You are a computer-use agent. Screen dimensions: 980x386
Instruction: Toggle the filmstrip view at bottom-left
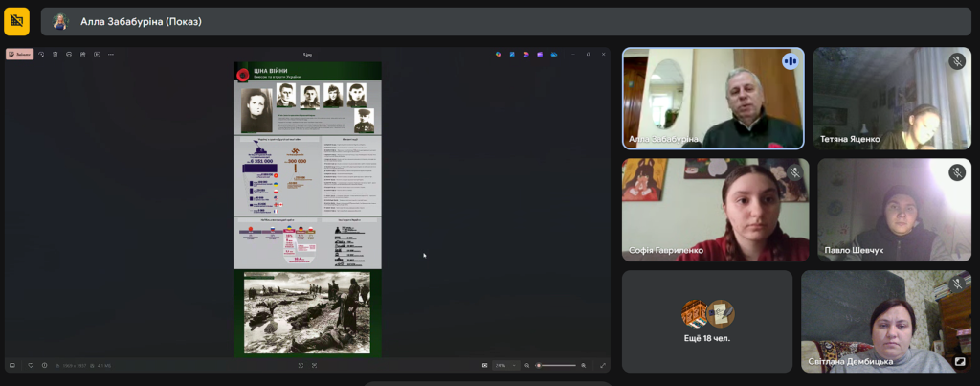(x=12, y=365)
